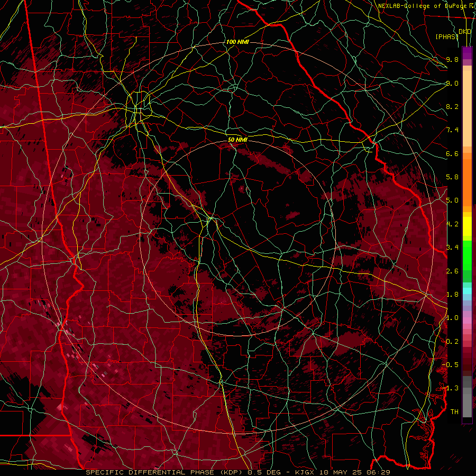The image size is (476, 476).
Task: Click the 1.0 value on the scale
Action: [452, 318]
